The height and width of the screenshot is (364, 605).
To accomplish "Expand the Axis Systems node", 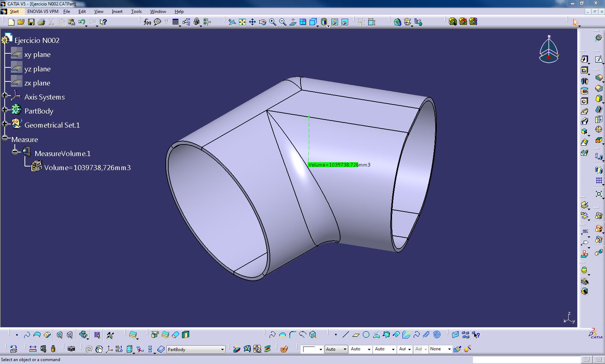I will (5, 95).
